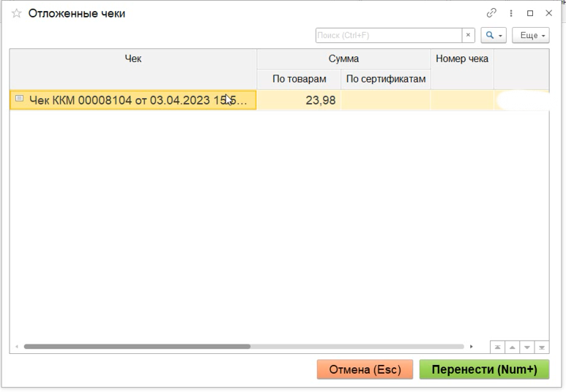Click the horizontal scrollbar thumb

(x=137, y=347)
